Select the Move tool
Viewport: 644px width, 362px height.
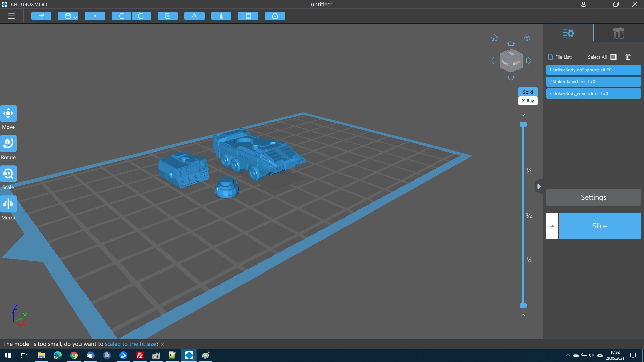tap(8, 113)
